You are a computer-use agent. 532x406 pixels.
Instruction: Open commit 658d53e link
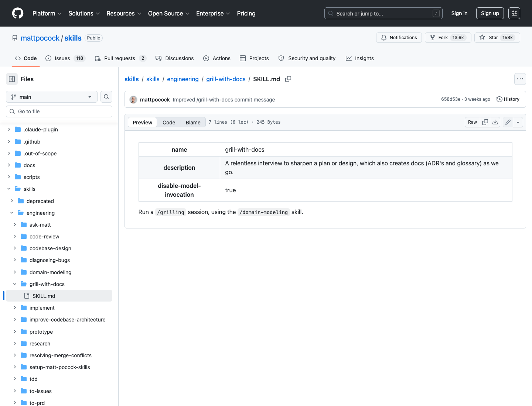(x=451, y=99)
